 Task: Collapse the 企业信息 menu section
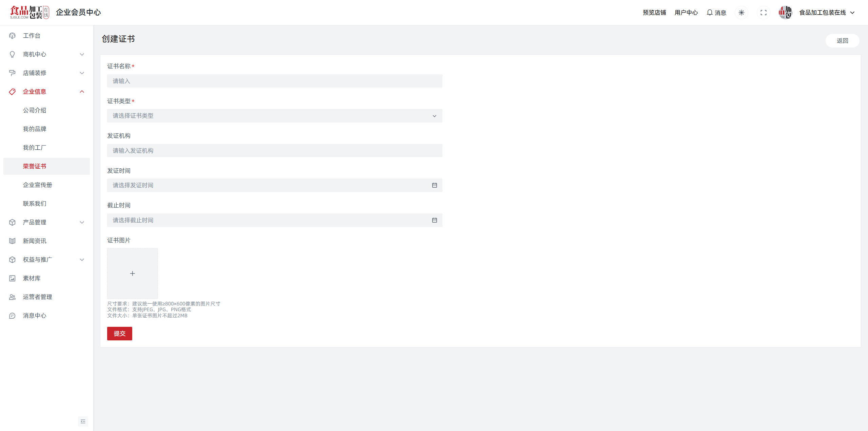82,92
